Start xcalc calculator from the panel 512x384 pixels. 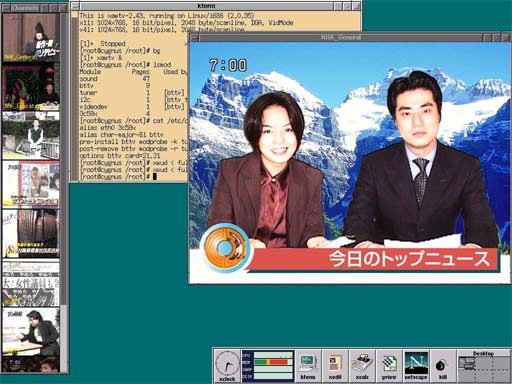tap(362, 366)
